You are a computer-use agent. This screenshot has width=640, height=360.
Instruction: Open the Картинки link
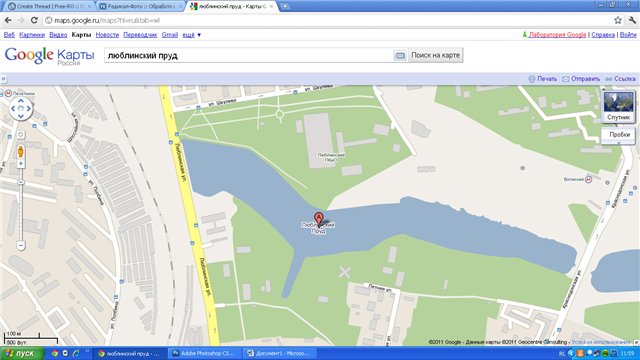pos(32,35)
